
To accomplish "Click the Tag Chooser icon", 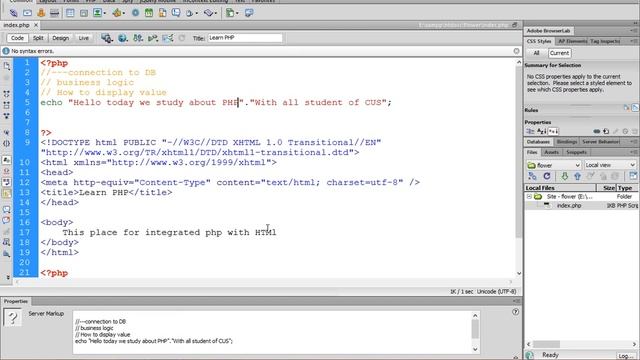I will [249, 13].
